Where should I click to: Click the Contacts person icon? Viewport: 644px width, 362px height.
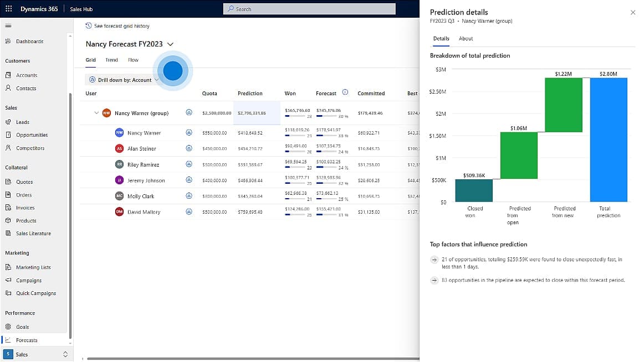click(x=8, y=88)
